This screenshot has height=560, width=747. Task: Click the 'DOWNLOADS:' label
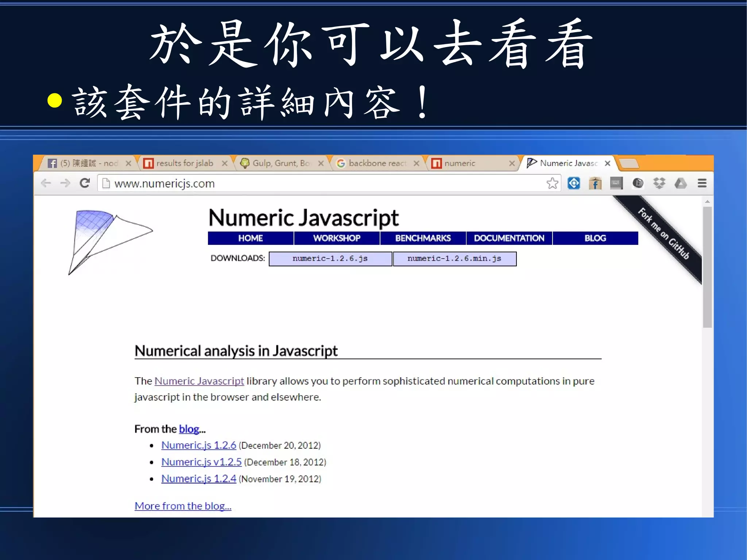(x=238, y=258)
